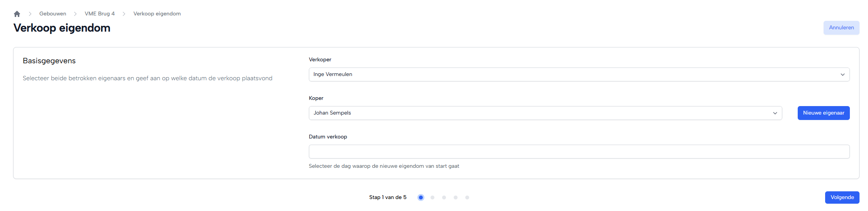Proceed with the Volgende button
The image size is (868, 211).
[842, 197]
